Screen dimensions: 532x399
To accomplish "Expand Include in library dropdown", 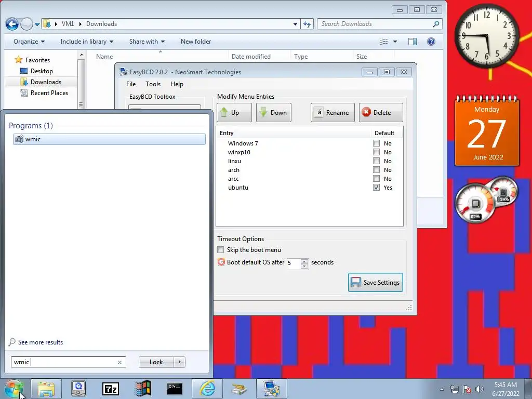I will pyautogui.click(x=87, y=42).
